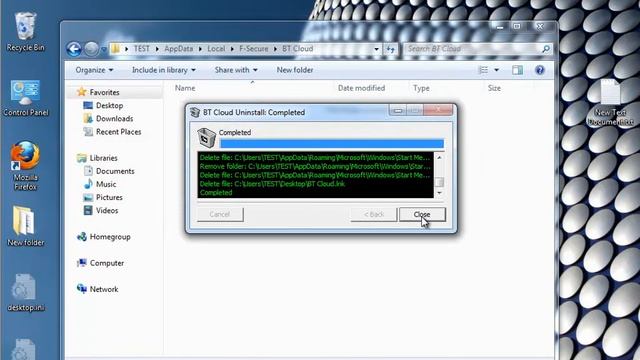Click the Explorer Forward arrow button
640x360 pixels.
pos(91,49)
